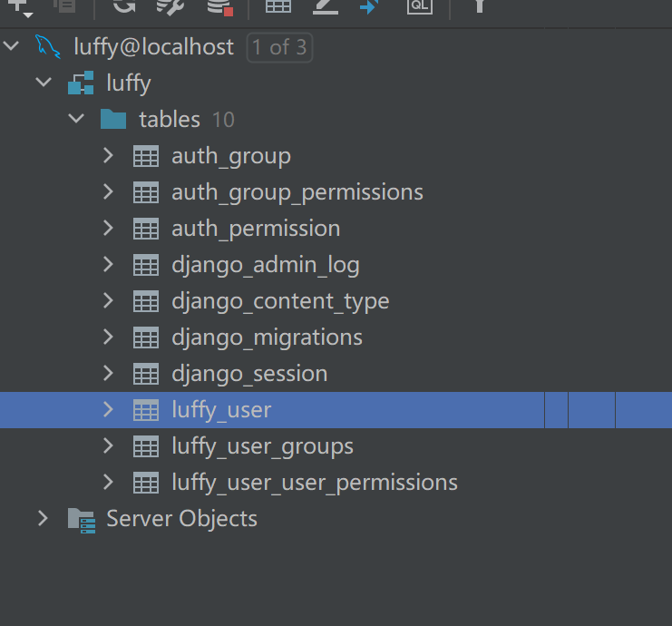The width and height of the screenshot is (672, 626).
Task: Click the '1 of 3' schema selector badge
Action: (x=279, y=47)
